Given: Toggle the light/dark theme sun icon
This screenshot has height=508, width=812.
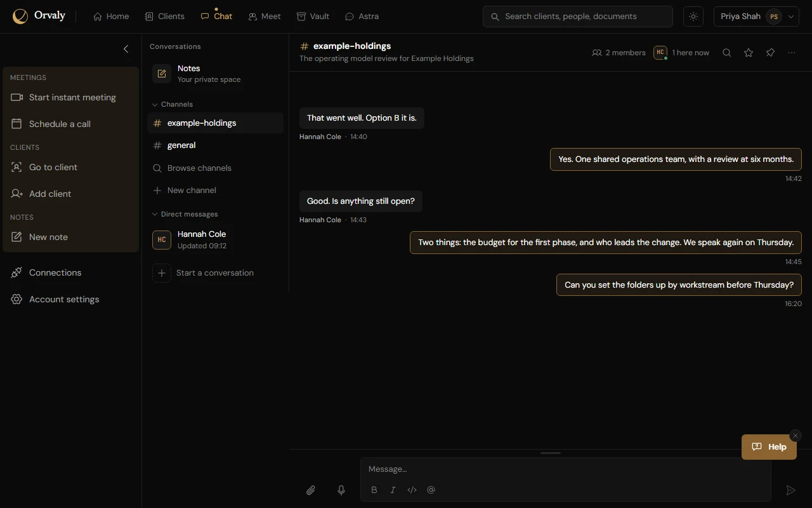Looking at the screenshot, I should [693, 17].
